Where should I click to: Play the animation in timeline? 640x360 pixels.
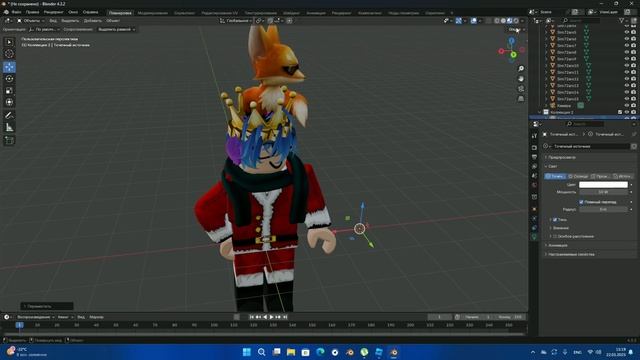click(x=271, y=317)
